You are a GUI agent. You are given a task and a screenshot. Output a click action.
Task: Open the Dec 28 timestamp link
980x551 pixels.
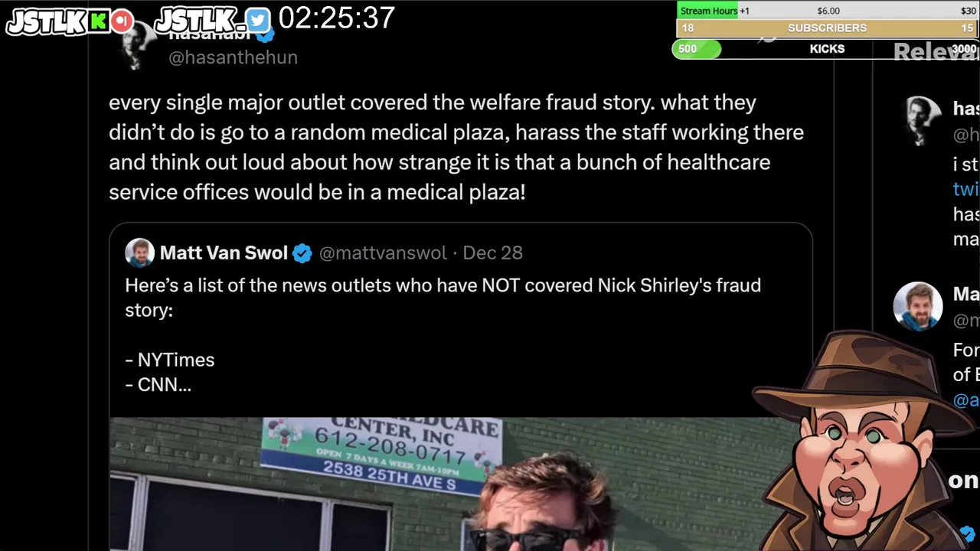[492, 253]
